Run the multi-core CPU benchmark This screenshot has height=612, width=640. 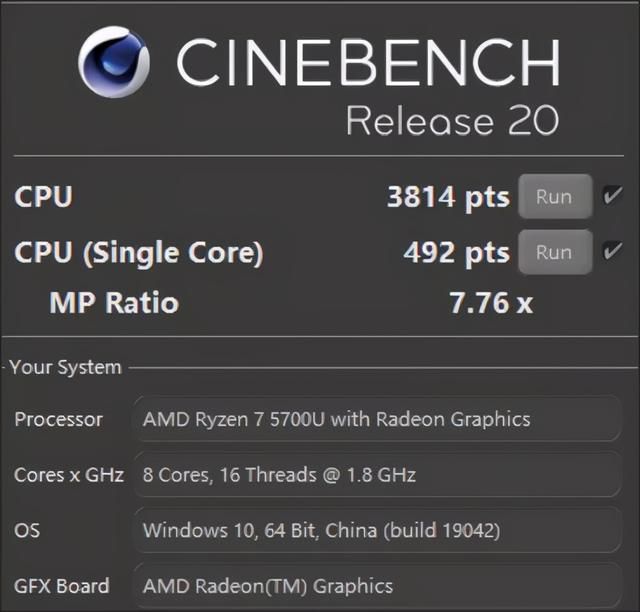click(x=555, y=196)
